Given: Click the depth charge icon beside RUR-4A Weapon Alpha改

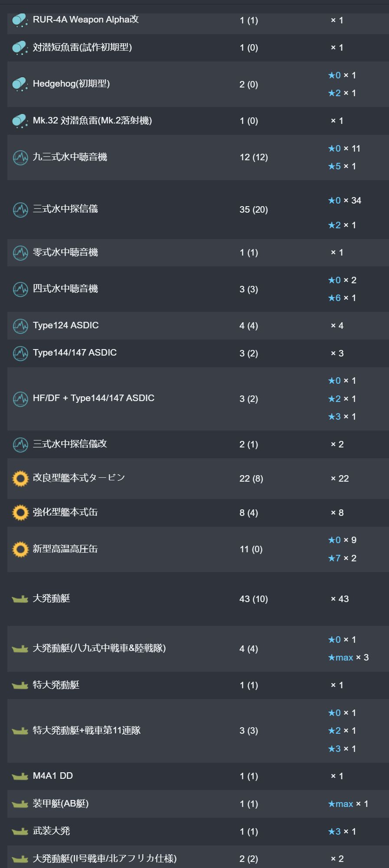Looking at the screenshot, I should pyautogui.click(x=20, y=20).
